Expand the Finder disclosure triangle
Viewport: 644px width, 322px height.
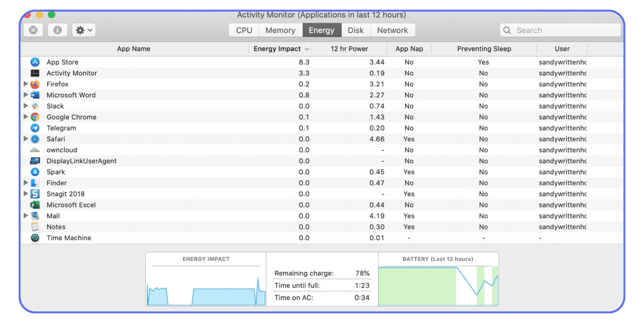(x=25, y=183)
